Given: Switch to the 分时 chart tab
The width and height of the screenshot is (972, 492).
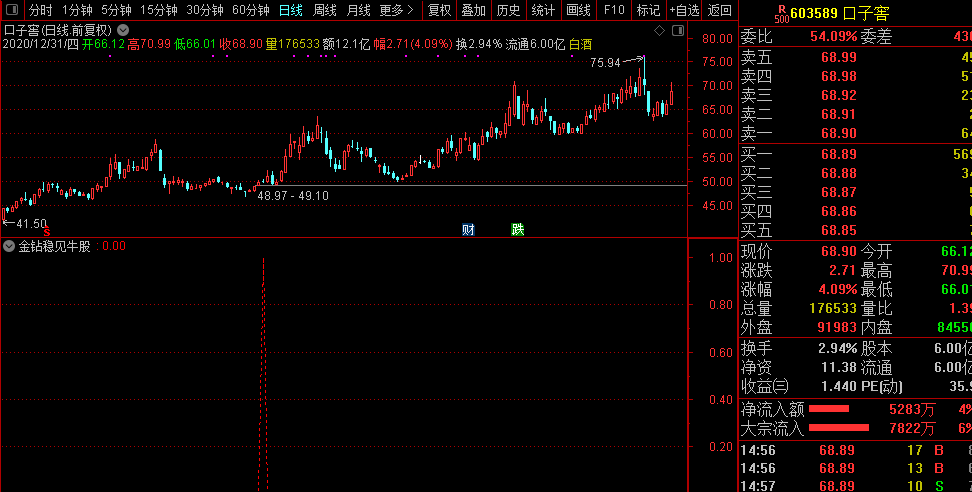Looking at the screenshot, I should 40,10.
